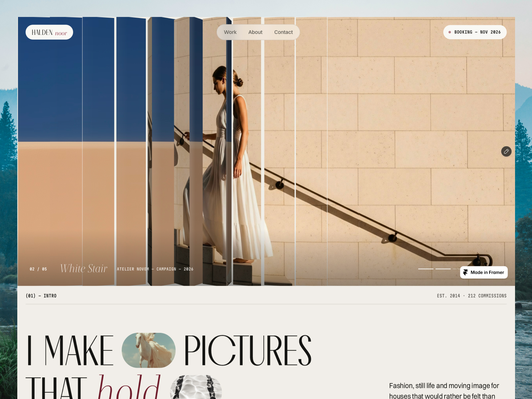Screen dimensions: 532x399
Task: Click the HALDEN noor logo
Action: coord(49,32)
